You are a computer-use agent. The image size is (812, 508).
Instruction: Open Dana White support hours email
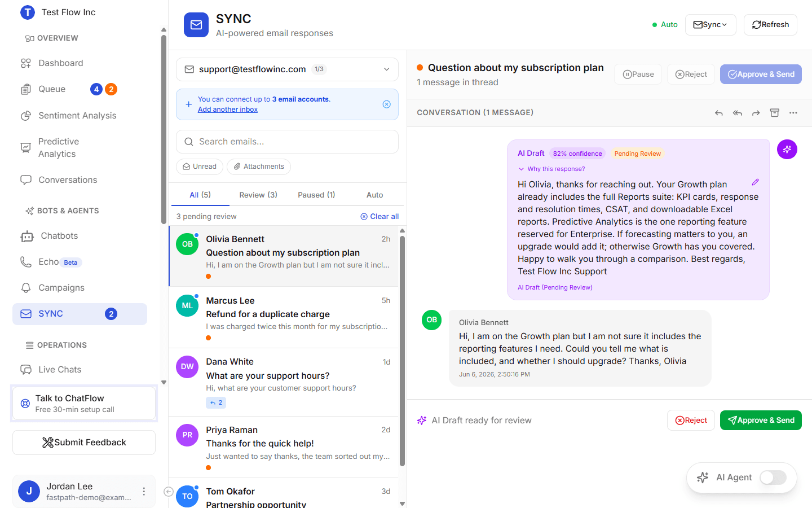click(284, 383)
